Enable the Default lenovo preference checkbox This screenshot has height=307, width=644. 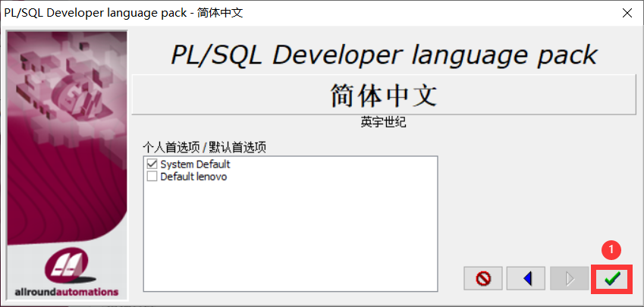152,177
